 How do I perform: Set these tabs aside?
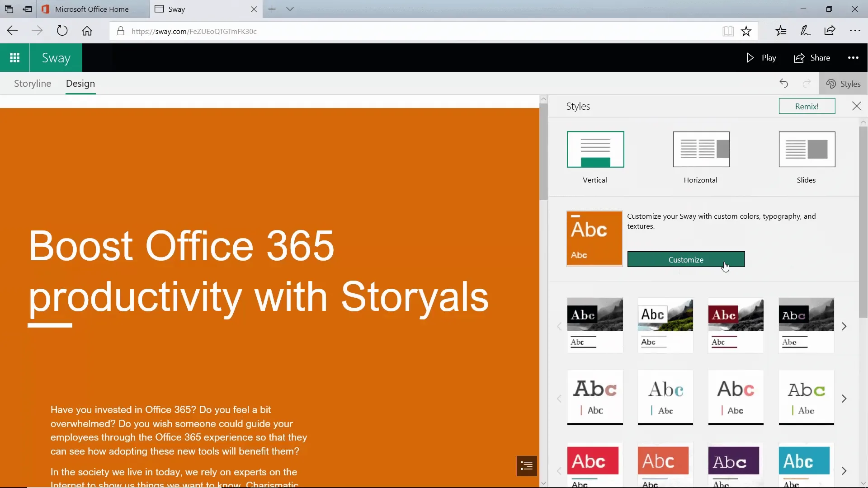[x=28, y=9]
